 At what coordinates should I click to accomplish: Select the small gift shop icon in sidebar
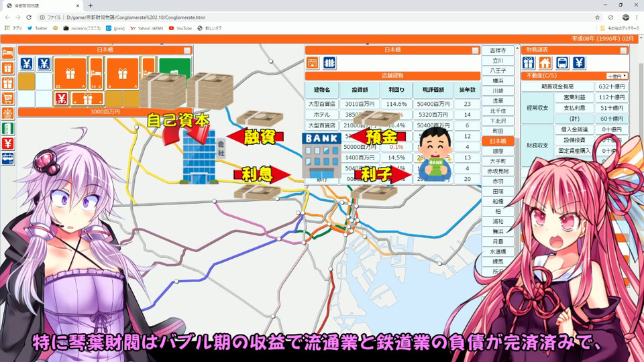8,68
